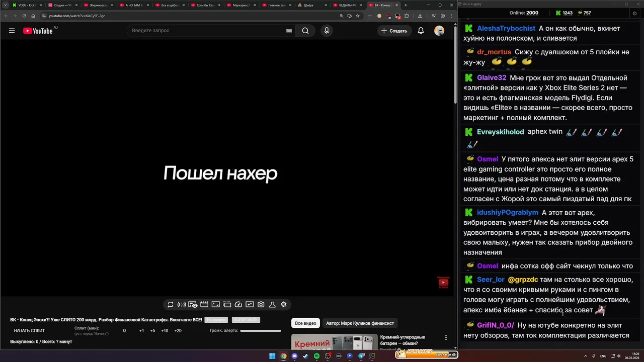The width and height of the screenshot is (644, 362).
Task: Click the browser home button
Action: tap(33, 16)
